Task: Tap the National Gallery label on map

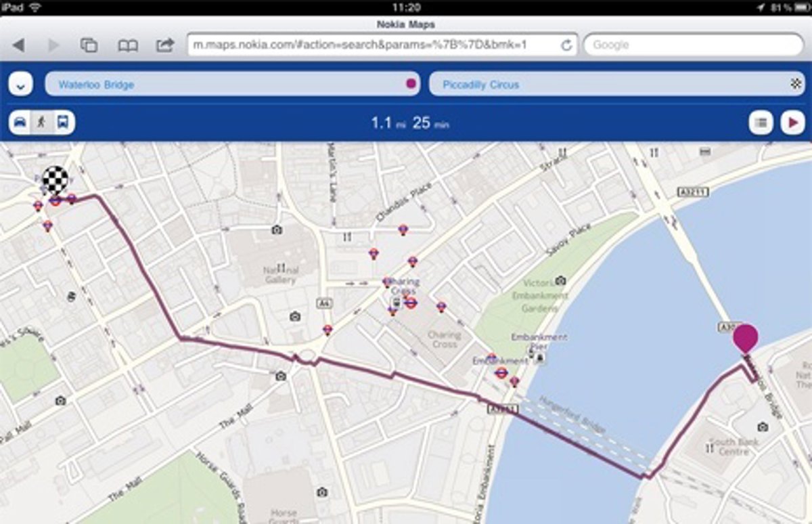Action: [280, 275]
